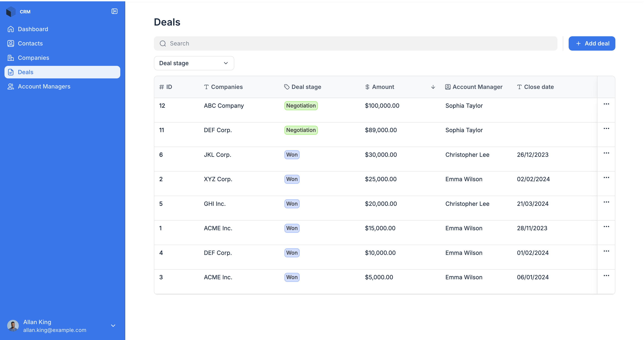Click the Contacts icon in the sidebar
Viewport: 644px width, 340px height.
[x=11, y=44]
